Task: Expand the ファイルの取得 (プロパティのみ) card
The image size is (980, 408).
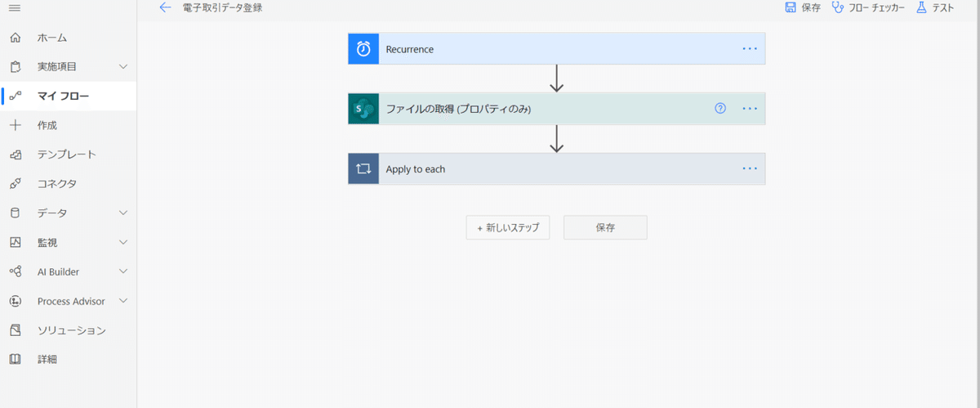Action: (556, 109)
